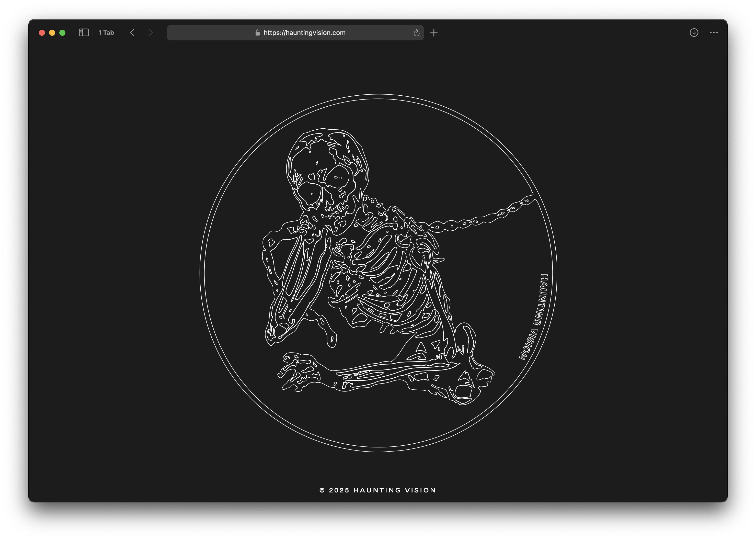Click the padlock security icon in address bar
This screenshot has width=756, height=540.
pyautogui.click(x=257, y=32)
